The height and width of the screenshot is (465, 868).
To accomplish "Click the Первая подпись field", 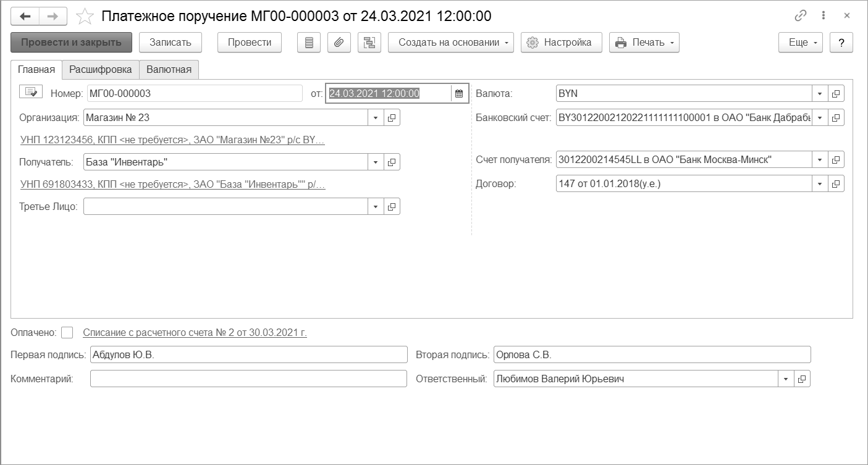I will point(248,354).
